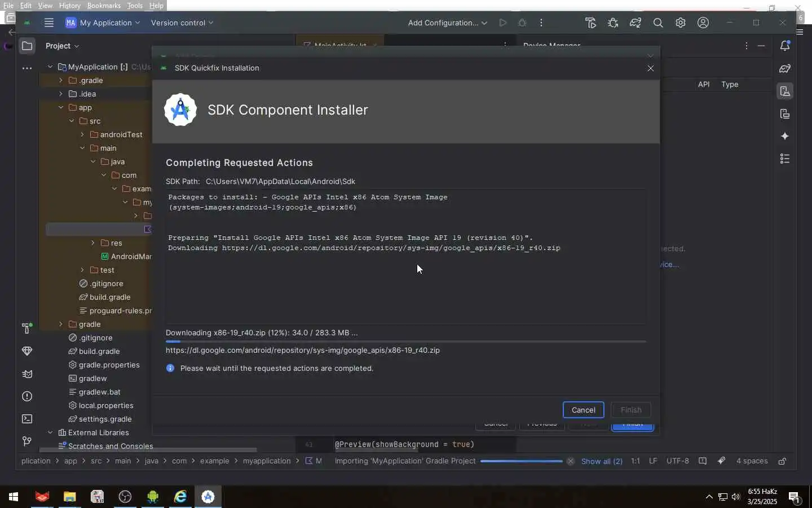Image resolution: width=812 pixels, height=508 pixels.
Task: Open the MyApplication project dropdown
Action: pyautogui.click(x=103, y=23)
